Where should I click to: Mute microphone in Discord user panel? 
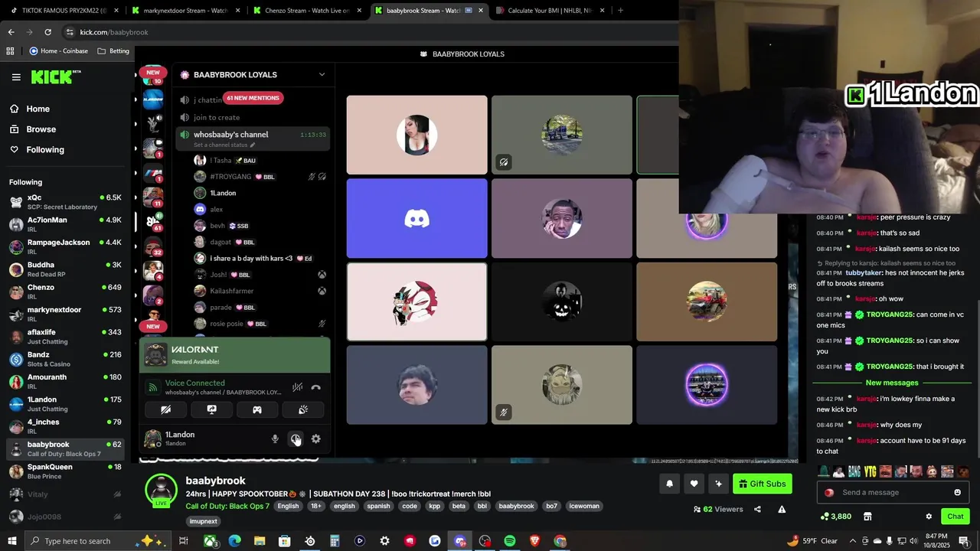pos(275,439)
